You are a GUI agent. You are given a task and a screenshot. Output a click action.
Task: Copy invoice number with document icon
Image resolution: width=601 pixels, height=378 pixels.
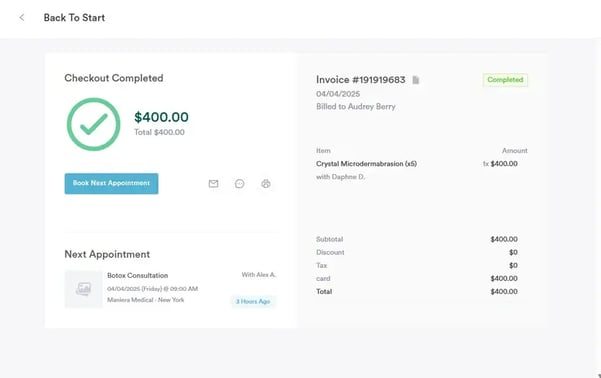pyautogui.click(x=416, y=80)
